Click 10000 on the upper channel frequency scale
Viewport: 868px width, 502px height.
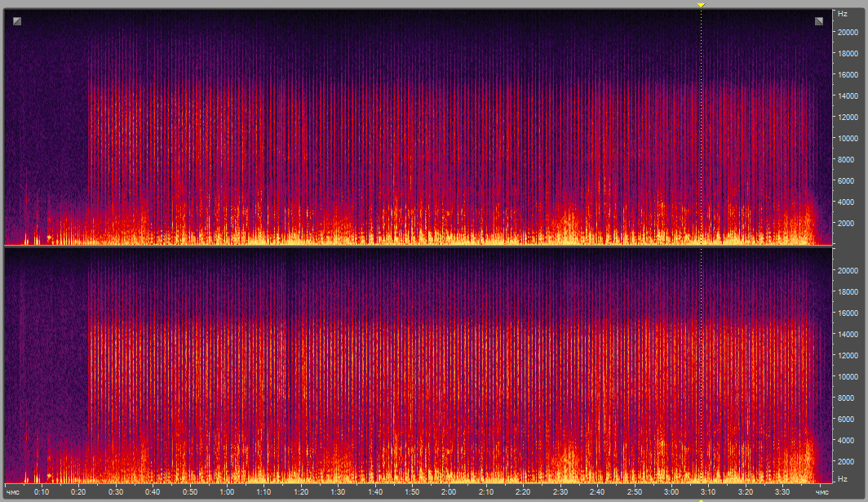847,138
